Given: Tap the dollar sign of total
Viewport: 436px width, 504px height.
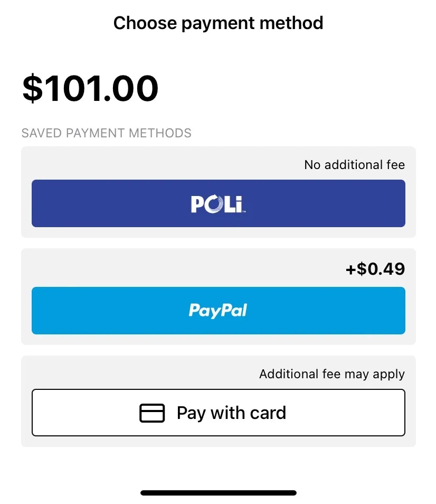Looking at the screenshot, I should click(32, 88).
